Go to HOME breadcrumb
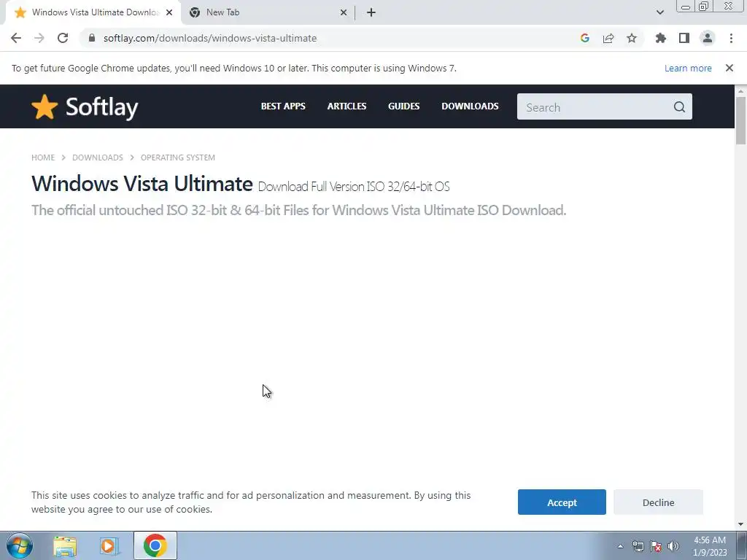This screenshot has width=747, height=560. [43, 157]
